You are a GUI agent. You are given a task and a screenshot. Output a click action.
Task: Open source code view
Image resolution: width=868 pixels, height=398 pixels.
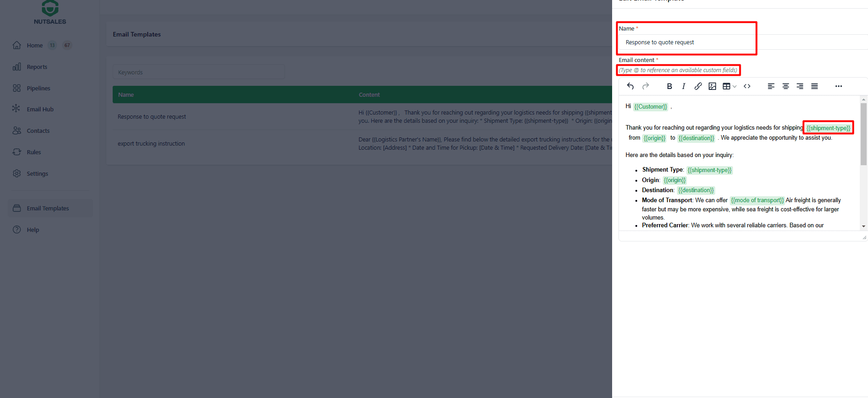[747, 86]
